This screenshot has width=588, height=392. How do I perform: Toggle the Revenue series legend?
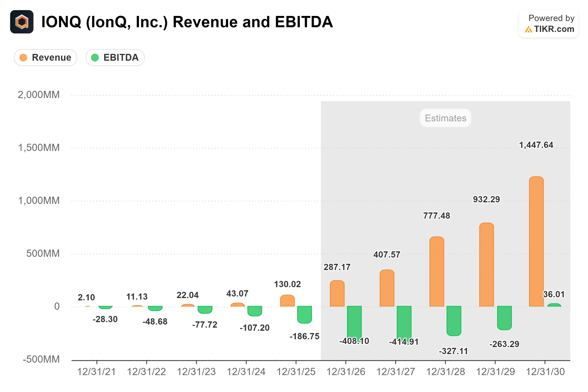[x=46, y=58]
